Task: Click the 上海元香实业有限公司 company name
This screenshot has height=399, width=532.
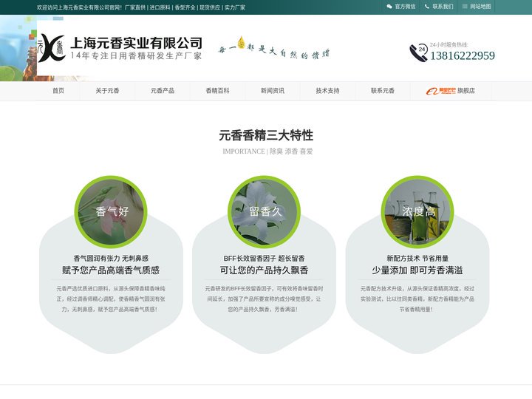Action: (137, 43)
